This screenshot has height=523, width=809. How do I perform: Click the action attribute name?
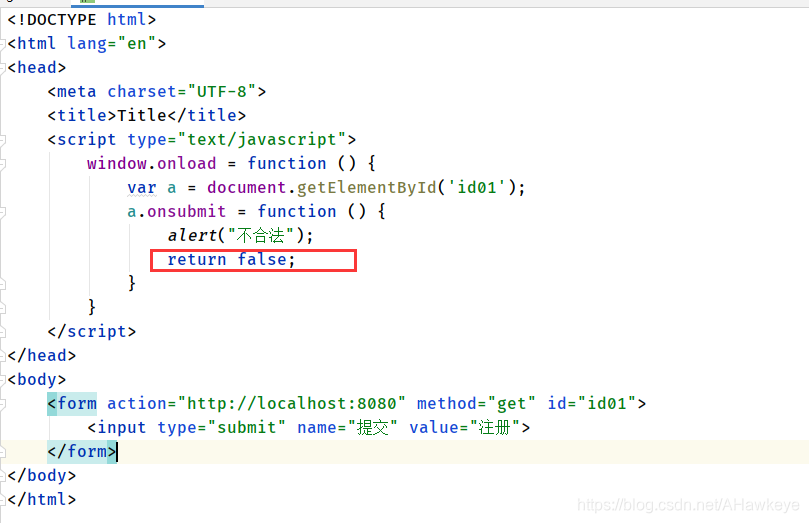coord(137,403)
